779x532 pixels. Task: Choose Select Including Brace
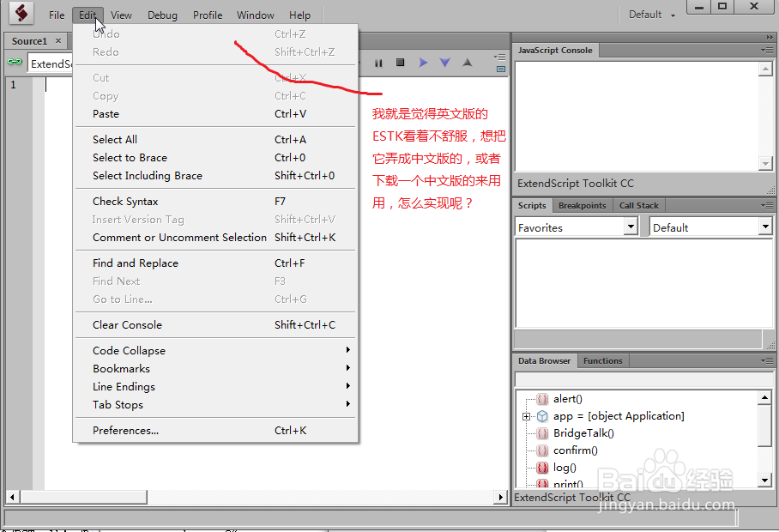(215, 175)
